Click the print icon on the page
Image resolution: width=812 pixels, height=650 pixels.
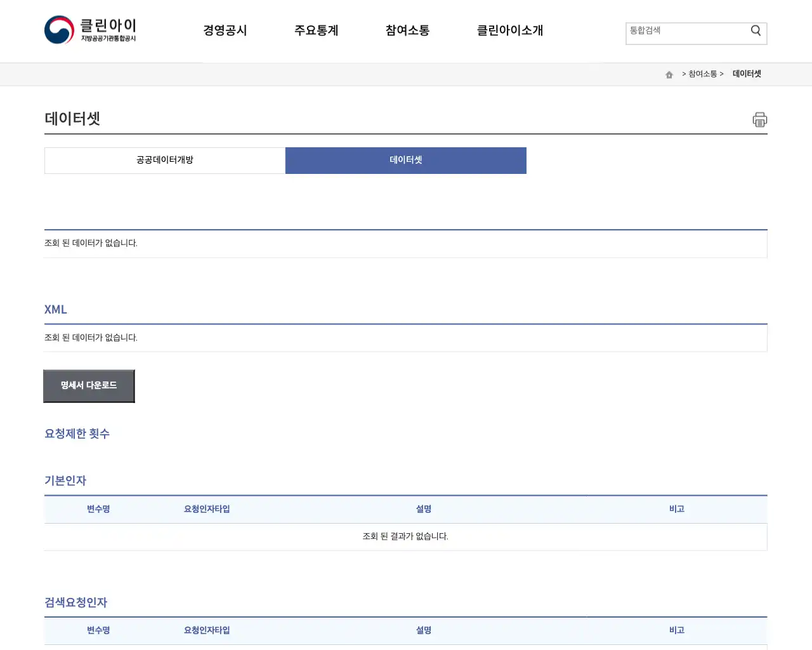tap(759, 119)
